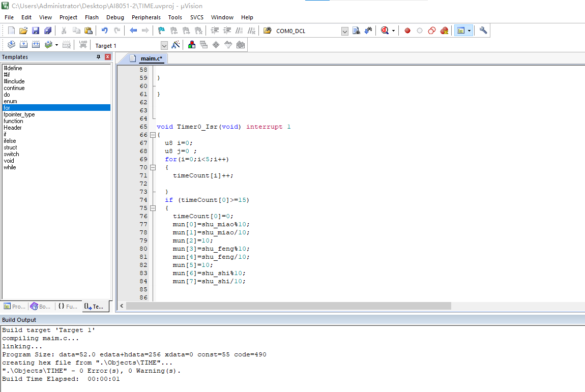Viewport: 585px width, 392px height.
Task: Insert a breakpoint with the red dot icon
Action: click(x=407, y=31)
